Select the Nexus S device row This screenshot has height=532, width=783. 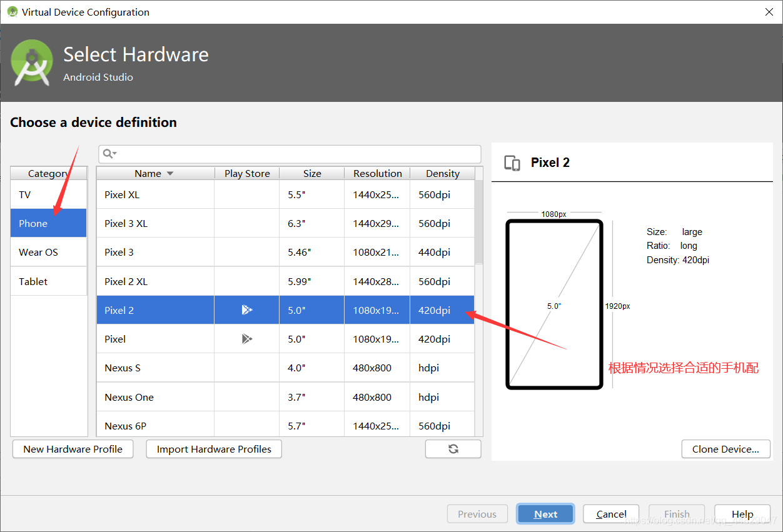(x=286, y=368)
